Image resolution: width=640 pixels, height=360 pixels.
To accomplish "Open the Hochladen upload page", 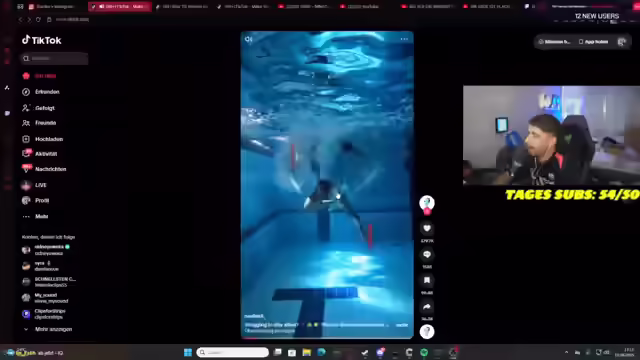I will [43, 139].
